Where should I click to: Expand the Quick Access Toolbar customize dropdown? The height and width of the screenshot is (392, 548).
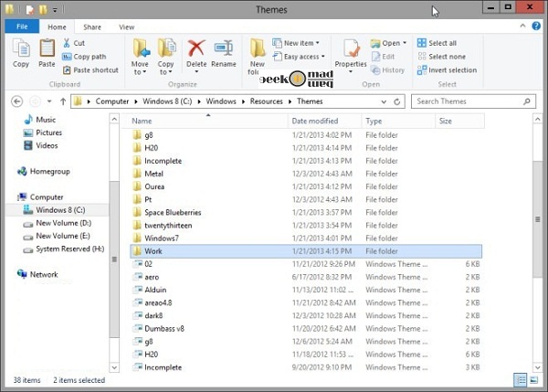point(55,10)
